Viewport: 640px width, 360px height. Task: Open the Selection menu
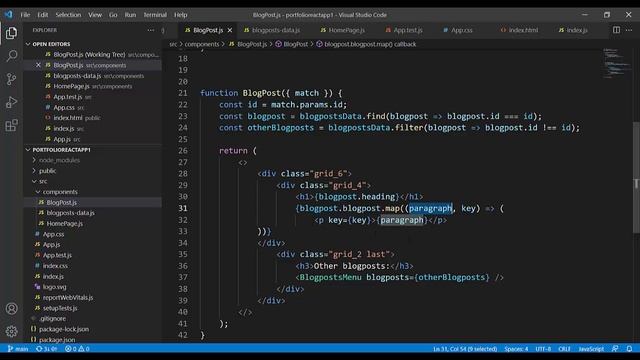pyautogui.click(x=68, y=15)
